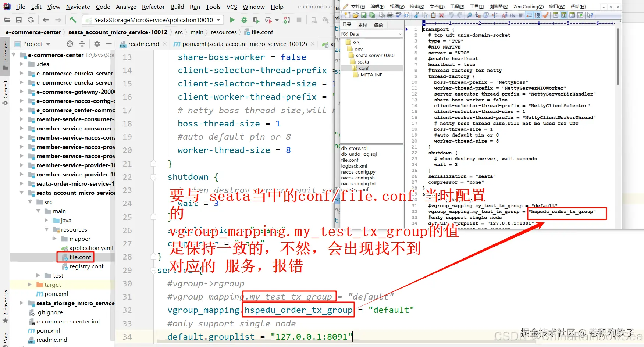The width and height of the screenshot is (644, 347).
Task: Expand the java folder arrow
Action: click(46, 220)
